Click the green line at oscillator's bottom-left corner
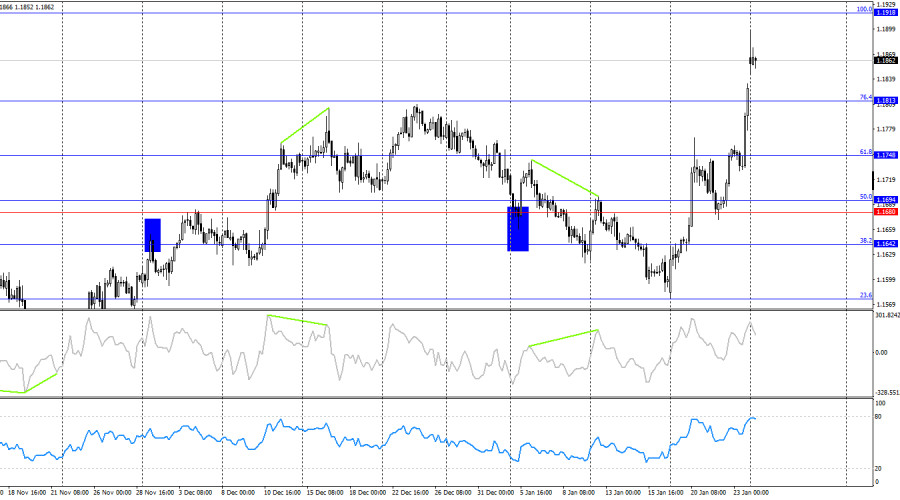 (x=30, y=384)
